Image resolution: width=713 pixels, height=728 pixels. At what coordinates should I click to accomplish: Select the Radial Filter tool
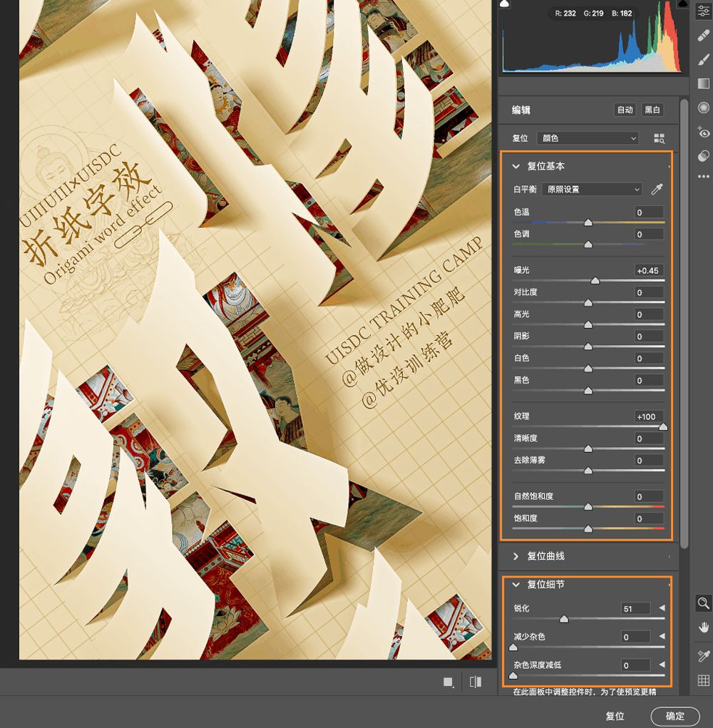[703, 108]
